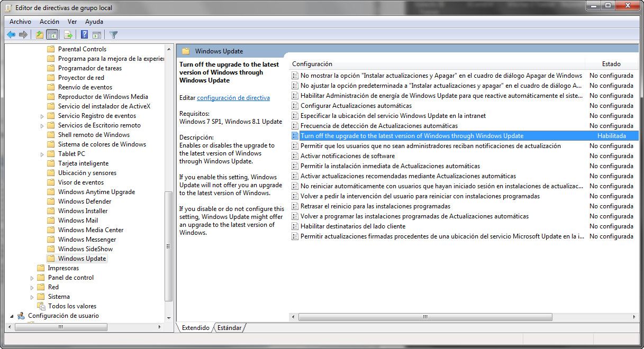Select Sistema de colores de Windows folder

(x=102, y=144)
